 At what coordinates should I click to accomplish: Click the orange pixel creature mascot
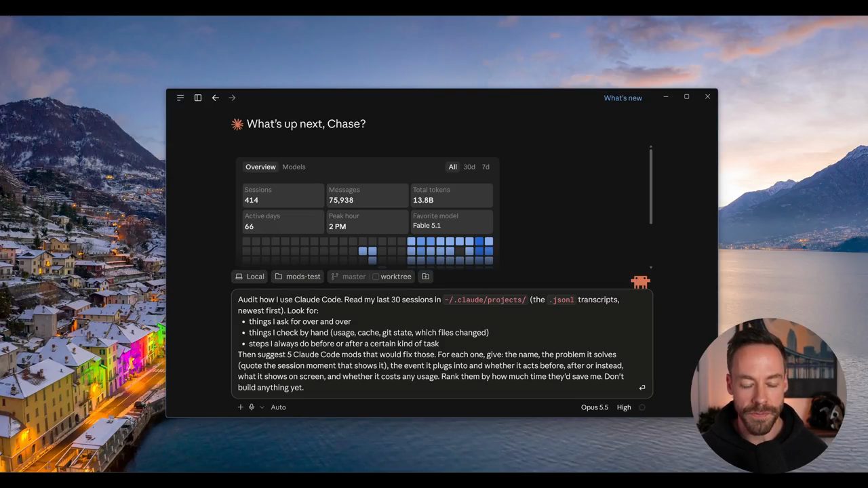pyautogui.click(x=640, y=282)
